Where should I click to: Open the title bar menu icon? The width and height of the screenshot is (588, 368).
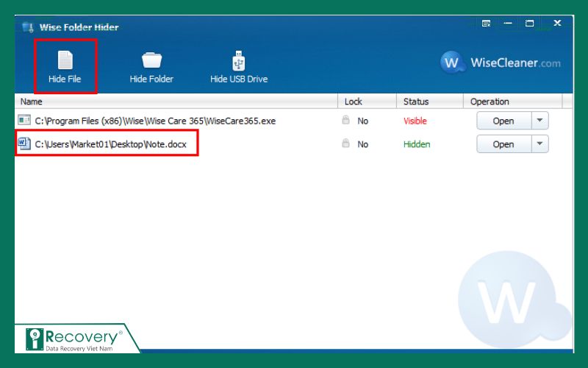(486, 24)
